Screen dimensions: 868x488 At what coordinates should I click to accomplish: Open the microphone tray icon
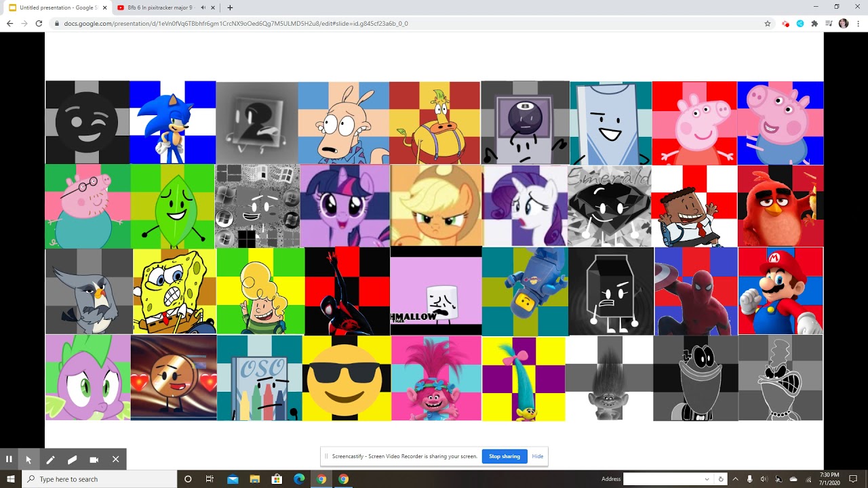750,479
